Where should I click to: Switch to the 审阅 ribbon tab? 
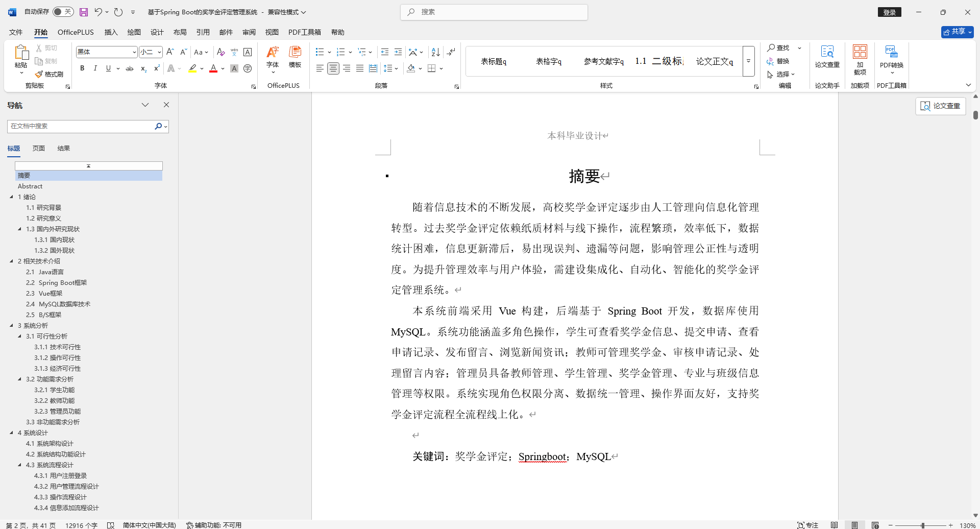(249, 32)
